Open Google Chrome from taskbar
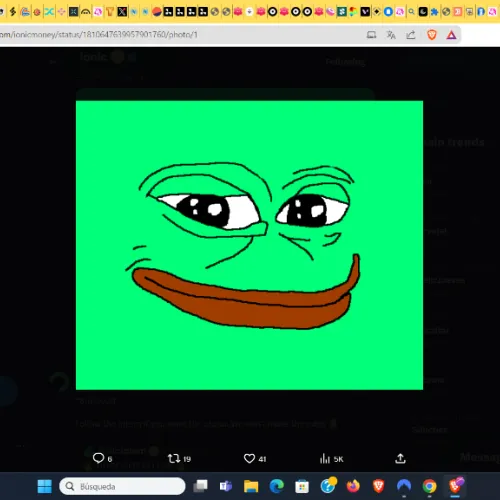This screenshot has height=500, width=500. 429,486
